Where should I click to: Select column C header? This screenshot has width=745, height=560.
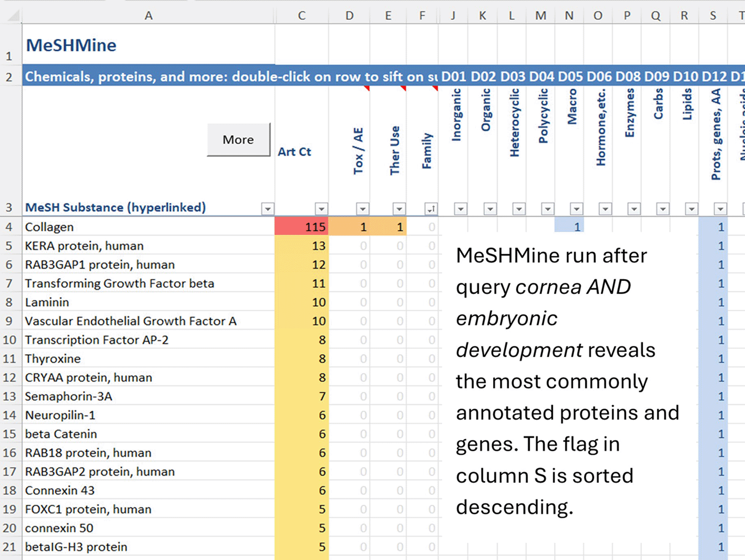click(301, 16)
